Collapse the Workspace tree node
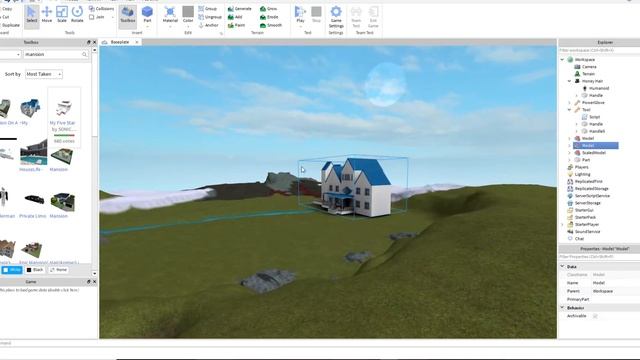 (562, 60)
